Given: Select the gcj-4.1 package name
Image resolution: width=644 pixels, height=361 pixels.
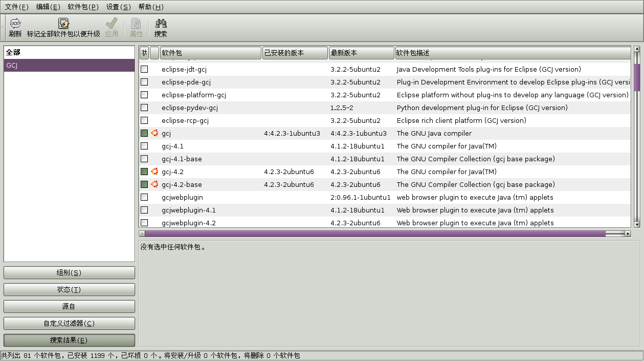Looking at the screenshot, I should pyautogui.click(x=172, y=146).
